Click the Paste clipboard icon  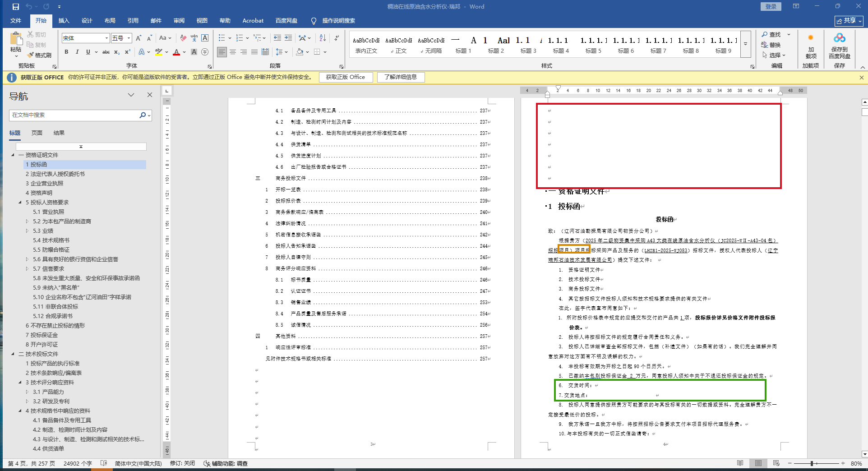tap(16, 39)
